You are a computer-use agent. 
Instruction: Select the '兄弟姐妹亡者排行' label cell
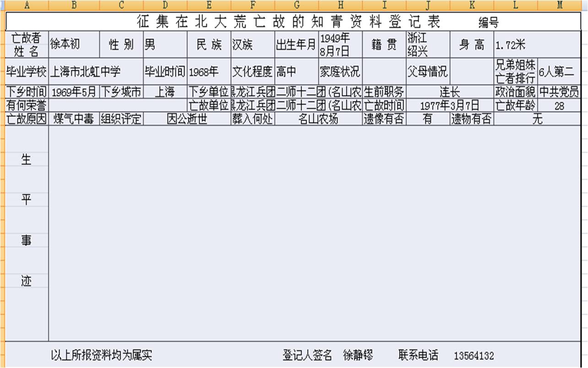click(516, 71)
